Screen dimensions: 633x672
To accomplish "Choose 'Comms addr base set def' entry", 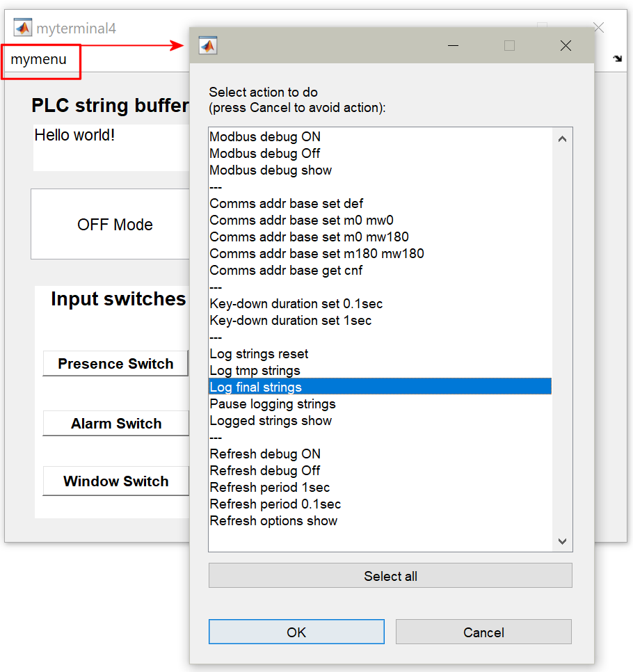I will (x=286, y=204).
